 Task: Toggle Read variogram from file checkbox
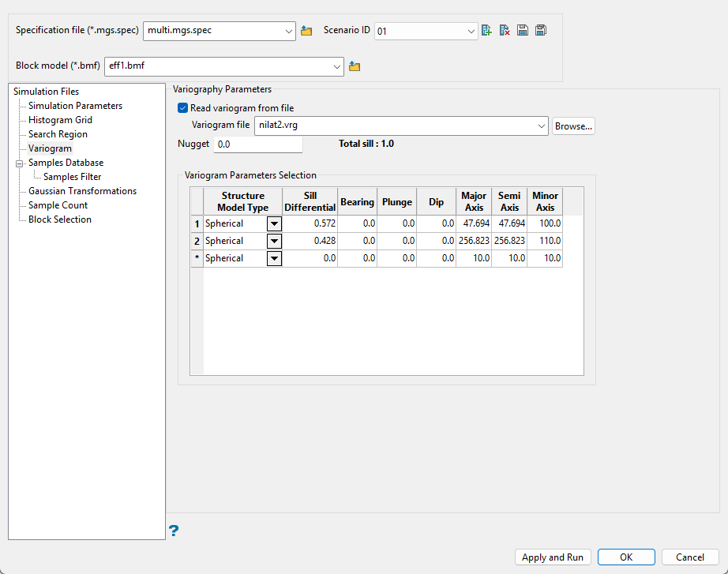pos(183,108)
